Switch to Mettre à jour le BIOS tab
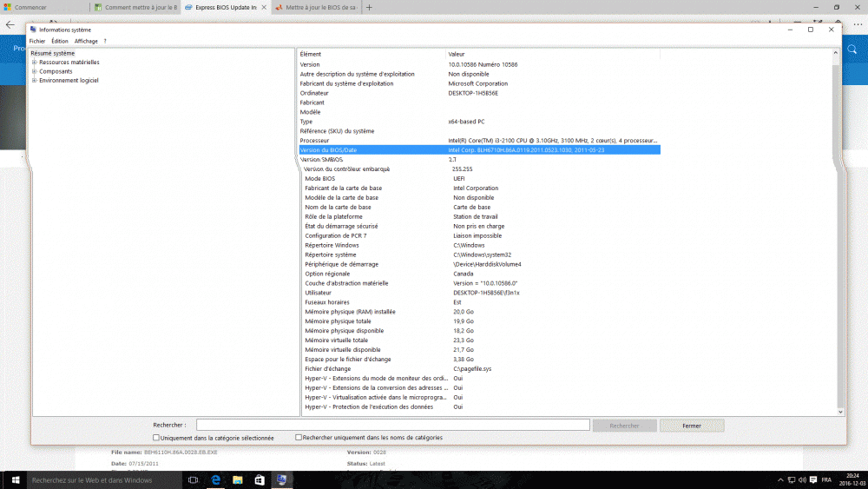This screenshot has height=489, width=868. [316, 7]
